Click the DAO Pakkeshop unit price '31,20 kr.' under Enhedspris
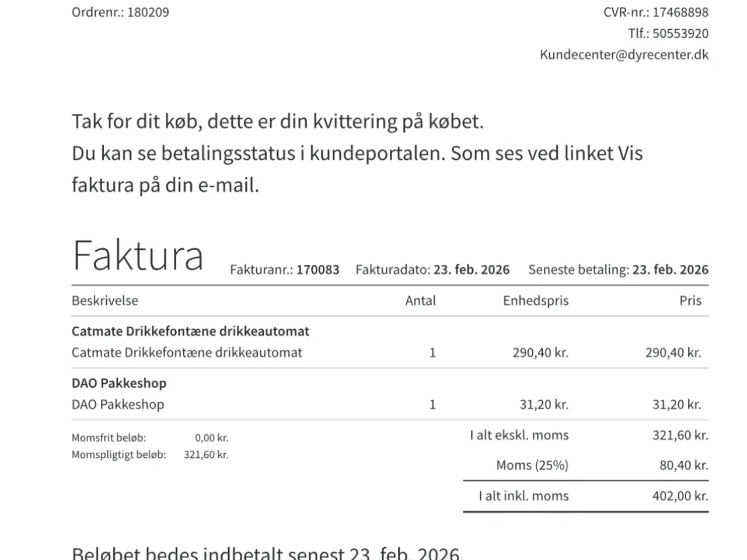The height and width of the screenshot is (560, 747). point(544,404)
